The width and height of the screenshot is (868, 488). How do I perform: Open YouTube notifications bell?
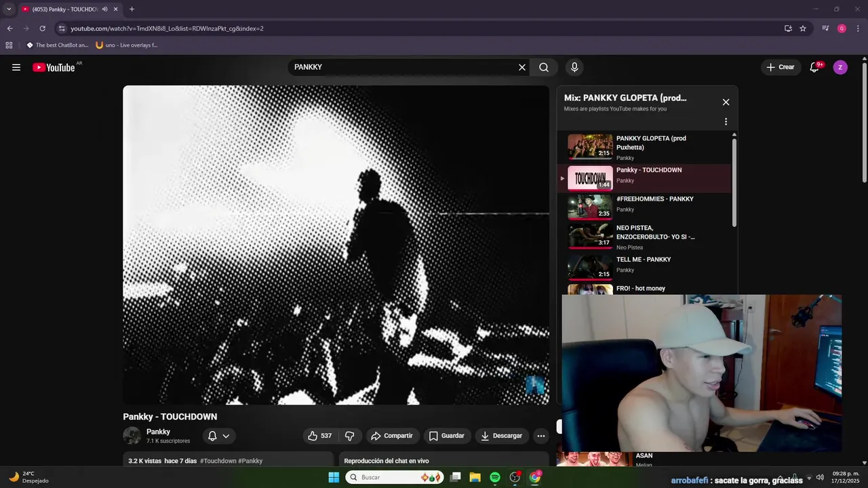pos(814,67)
